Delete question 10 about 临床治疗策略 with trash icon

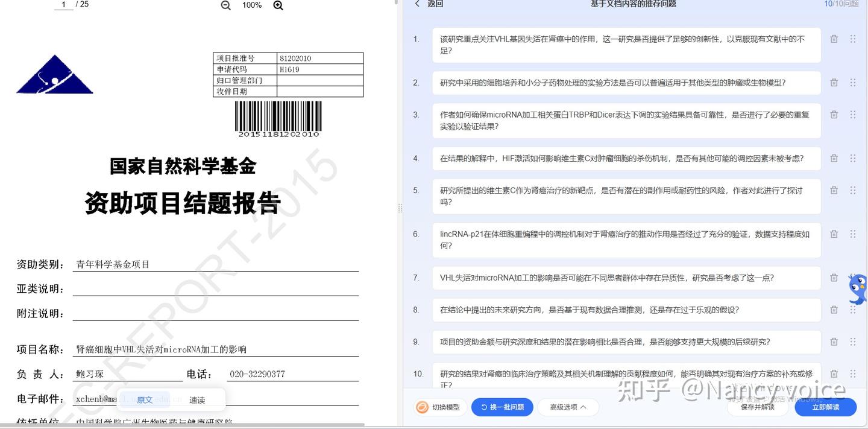[834, 373]
